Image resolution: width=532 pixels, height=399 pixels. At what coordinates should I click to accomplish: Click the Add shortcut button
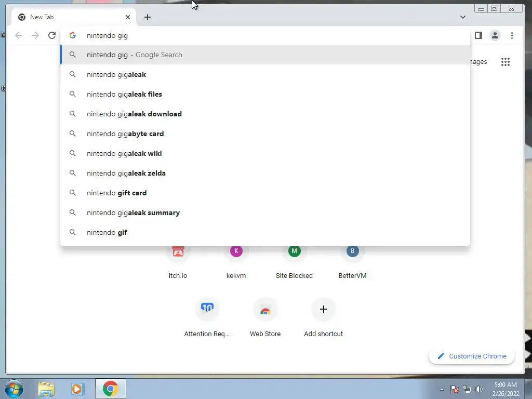[x=323, y=317]
